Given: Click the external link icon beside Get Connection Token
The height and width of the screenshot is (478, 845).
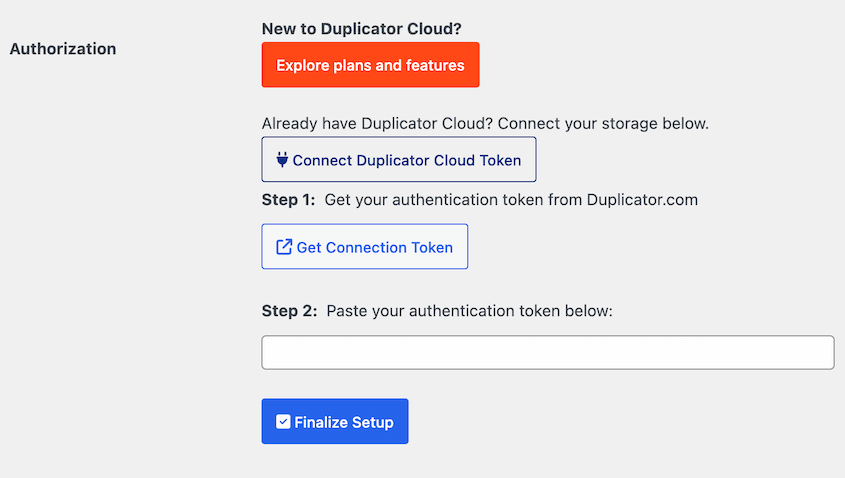Looking at the screenshot, I should click(284, 247).
